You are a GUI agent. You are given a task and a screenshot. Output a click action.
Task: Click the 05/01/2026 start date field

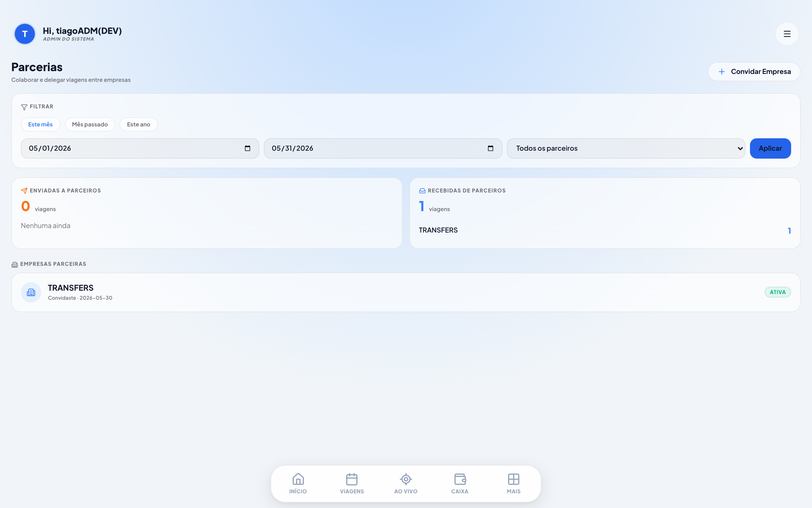140,148
